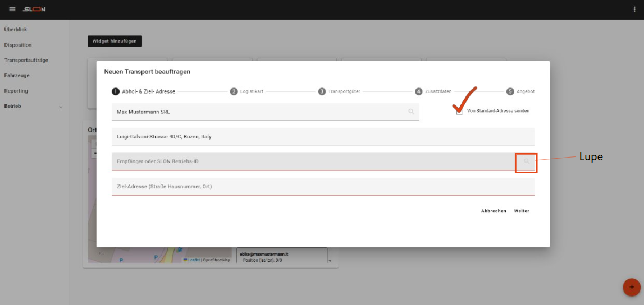Click the Weiter button
The image size is (644, 305).
522,211
